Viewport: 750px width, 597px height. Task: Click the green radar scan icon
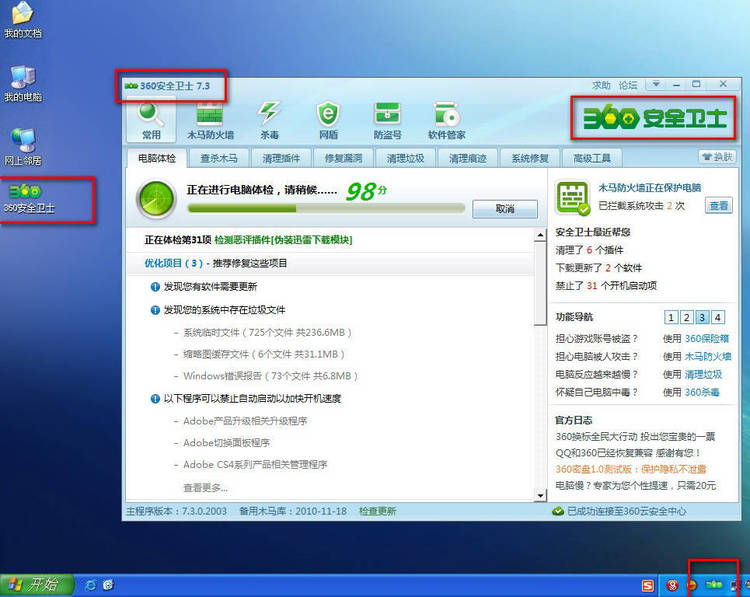[155, 199]
